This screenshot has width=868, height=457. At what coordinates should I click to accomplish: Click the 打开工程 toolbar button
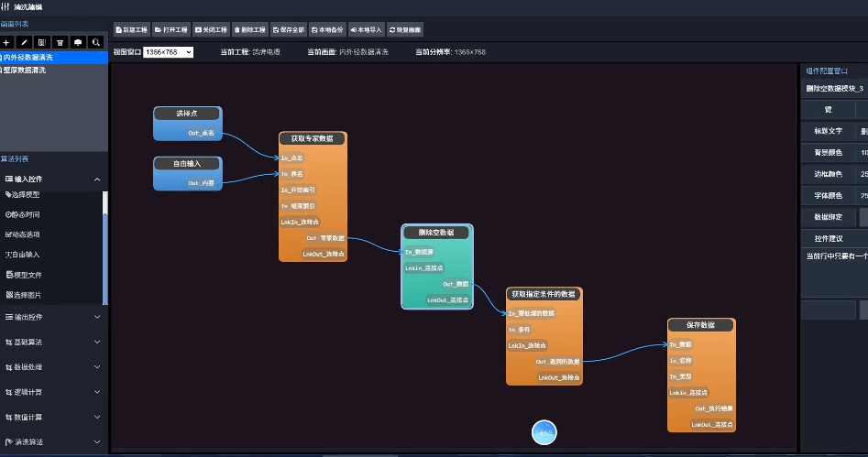click(x=170, y=29)
